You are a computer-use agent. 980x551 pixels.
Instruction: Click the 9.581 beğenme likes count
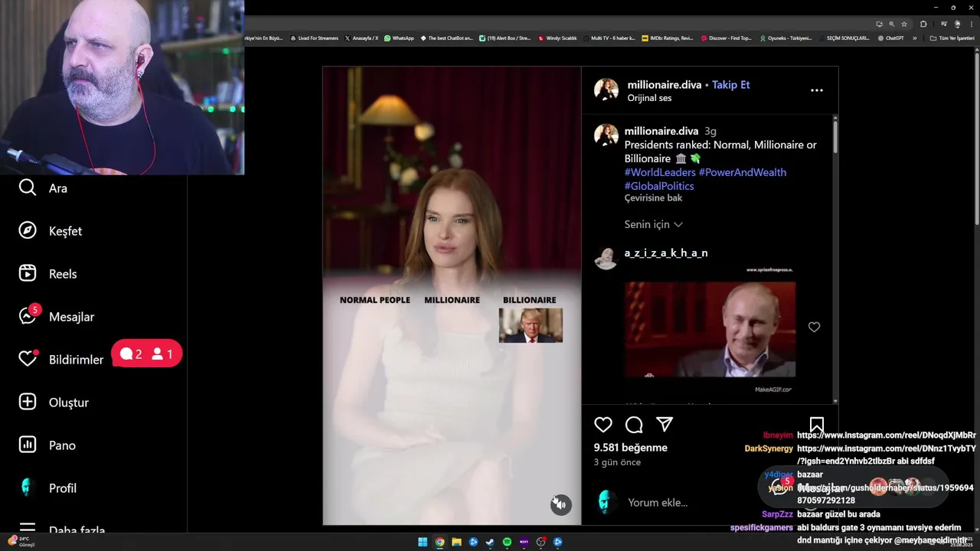(x=631, y=448)
